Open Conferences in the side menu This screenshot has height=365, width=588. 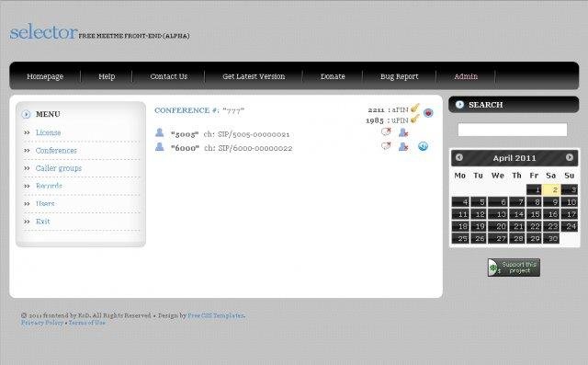(56, 151)
